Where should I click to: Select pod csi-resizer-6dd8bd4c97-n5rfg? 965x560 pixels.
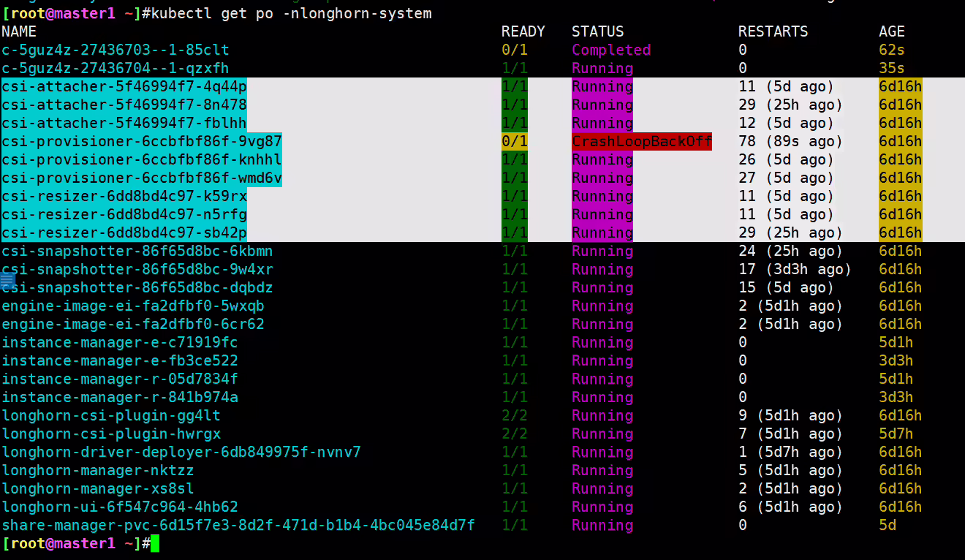pos(124,214)
